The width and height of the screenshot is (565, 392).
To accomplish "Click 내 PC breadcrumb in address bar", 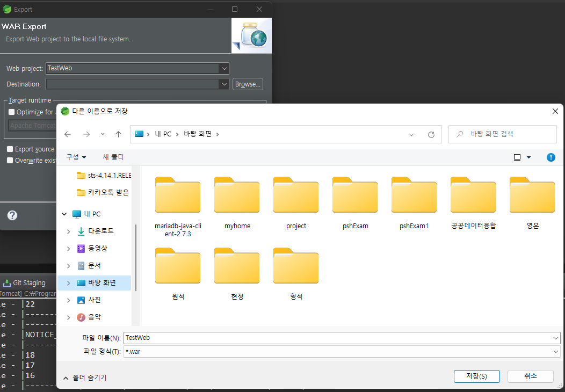I will click(x=163, y=134).
